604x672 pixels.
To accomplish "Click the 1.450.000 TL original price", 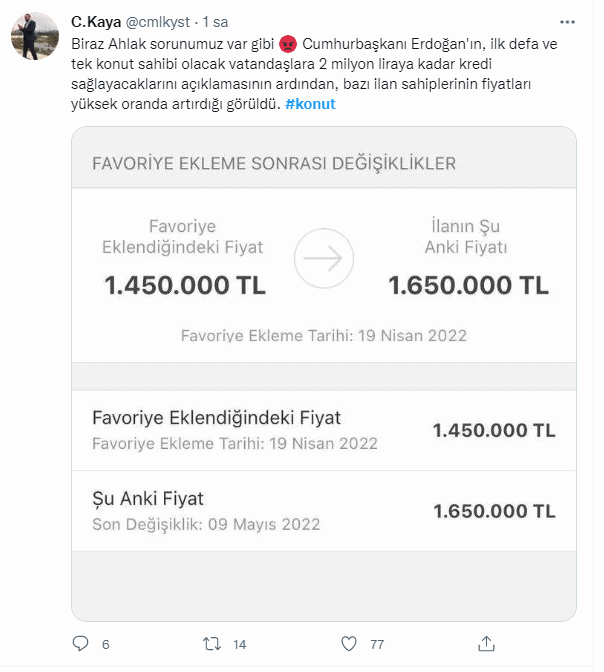I will coord(185,285).
